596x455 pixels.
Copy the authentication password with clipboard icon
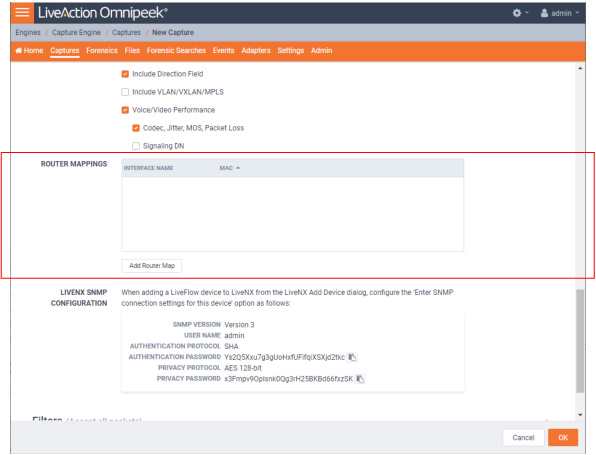[x=352, y=357]
